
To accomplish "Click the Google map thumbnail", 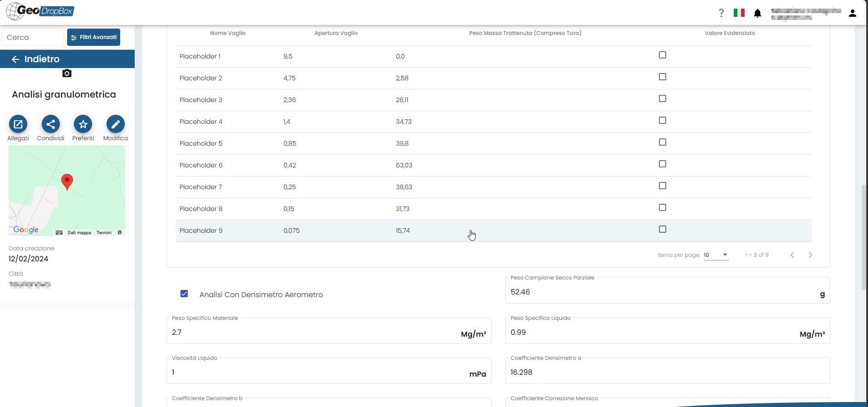I will click(67, 191).
